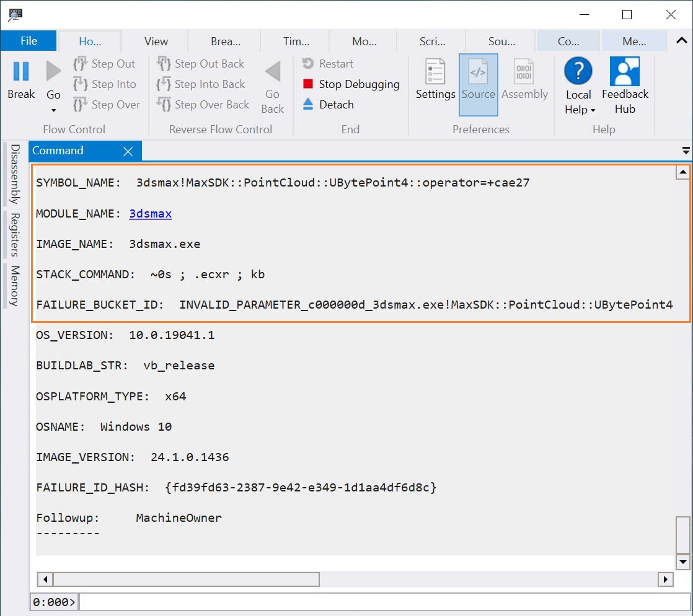Click the Detach label
The height and width of the screenshot is (616, 693).
337,104
